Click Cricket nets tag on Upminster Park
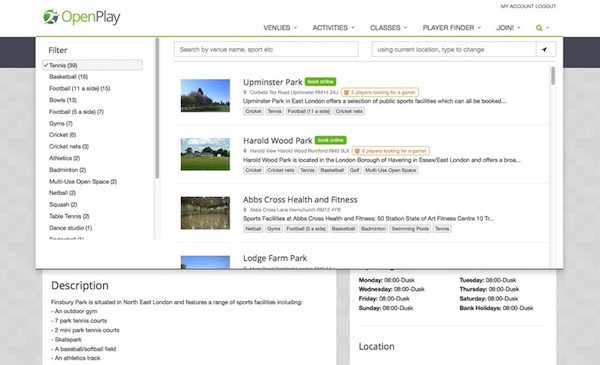Image resolution: width=600 pixels, height=365 pixels. tap(349, 111)
